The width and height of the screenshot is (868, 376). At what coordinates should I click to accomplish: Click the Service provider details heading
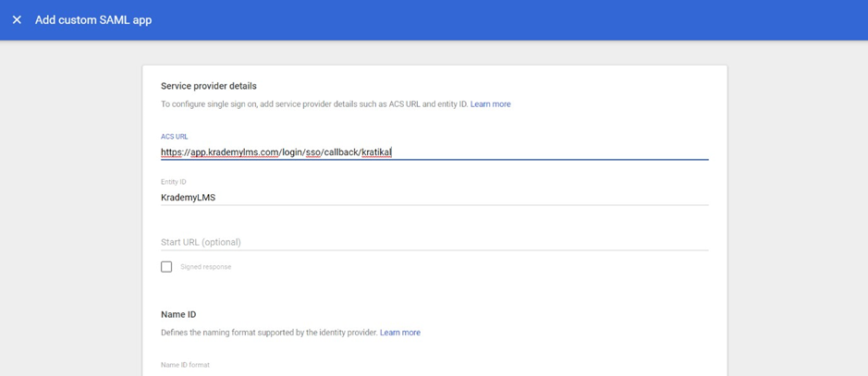point(209,86)
